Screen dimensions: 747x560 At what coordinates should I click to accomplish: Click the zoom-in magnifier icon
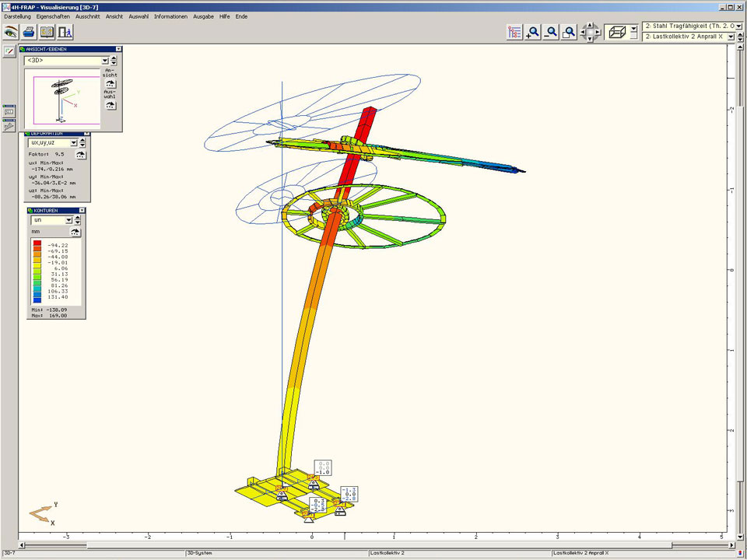click(533, 32)
